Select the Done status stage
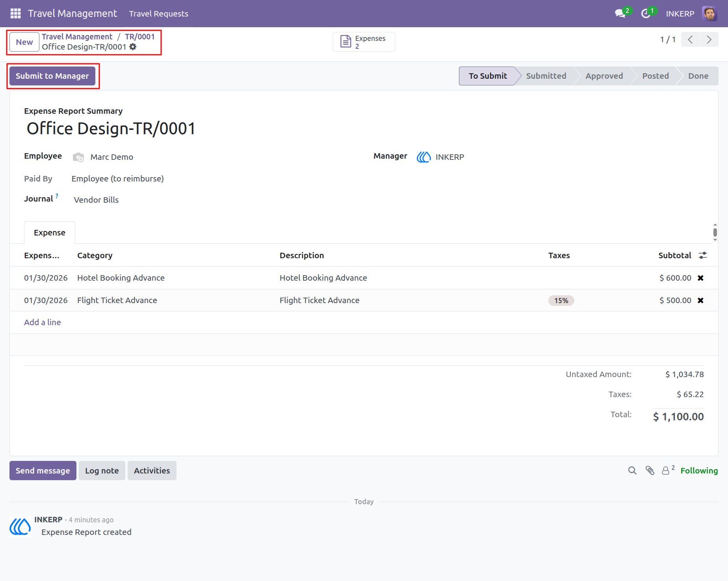 coord(698,76)
